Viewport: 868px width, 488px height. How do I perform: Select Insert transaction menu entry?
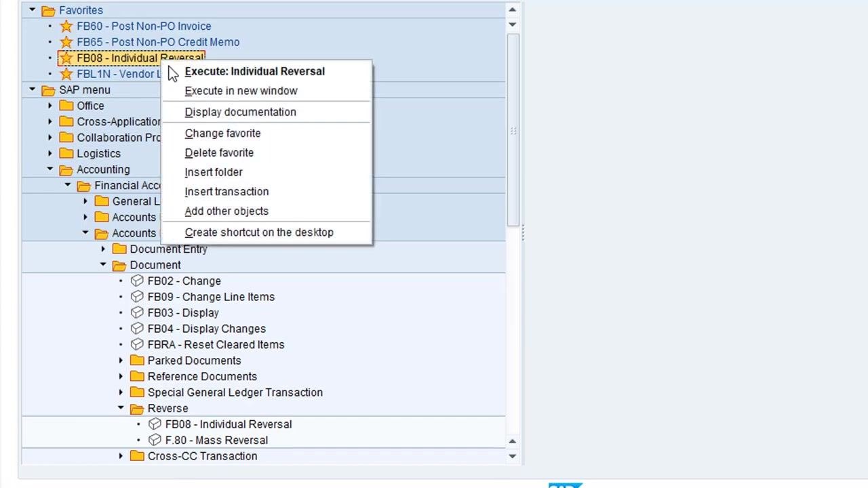(226, 192)
